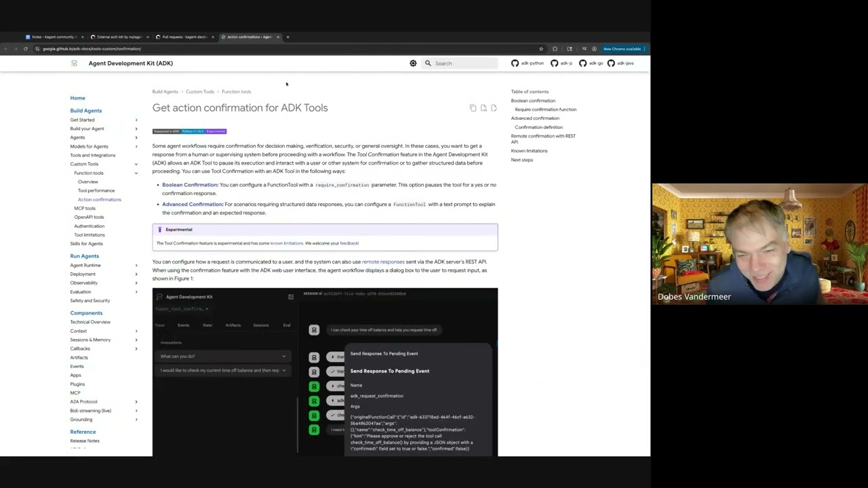Viewport: 868px width, 488px height.
Task: Open Build Agents section in sidebar
Action: coord(86,110)
